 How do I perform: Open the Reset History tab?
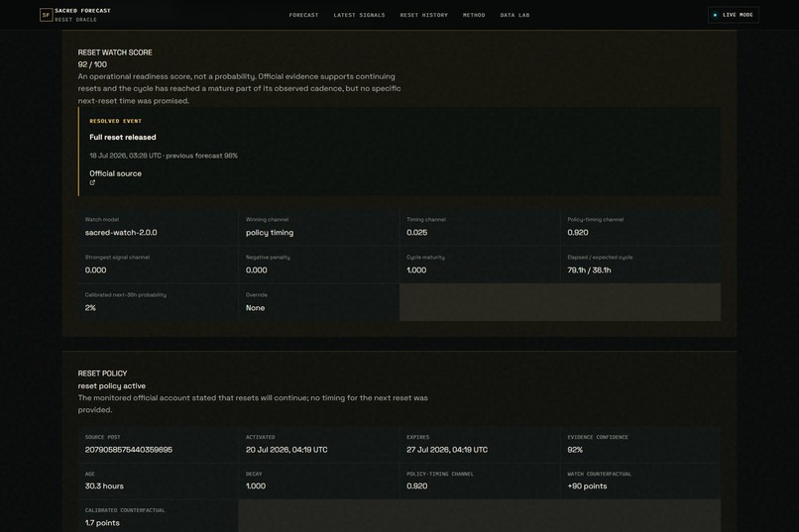click(x=424, y=15)
